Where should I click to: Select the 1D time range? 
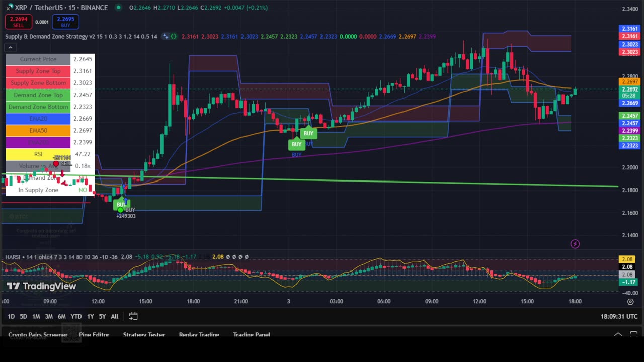pos(11,316)
